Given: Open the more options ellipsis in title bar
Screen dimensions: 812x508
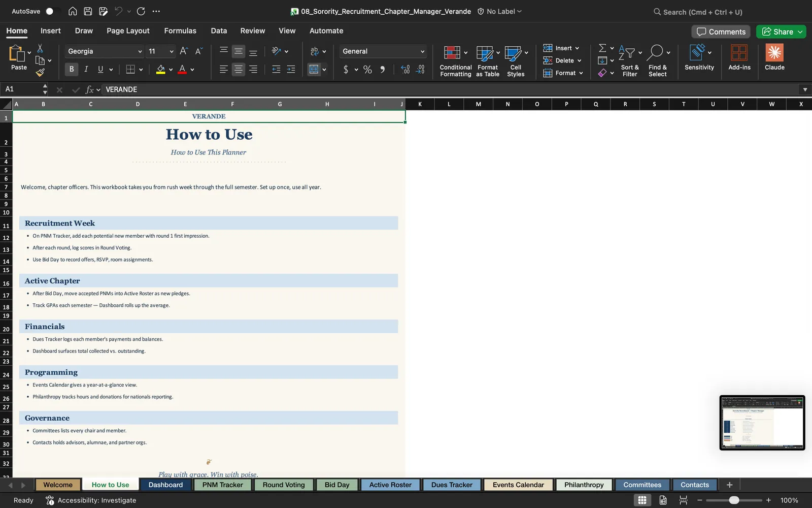Looking at the screenshot, I should click(156, 11).
